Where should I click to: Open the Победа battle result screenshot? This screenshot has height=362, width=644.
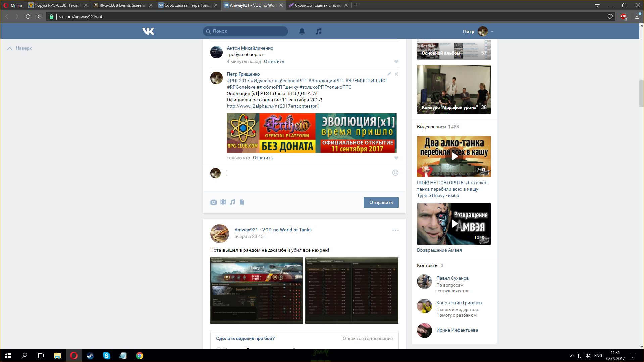257,291
